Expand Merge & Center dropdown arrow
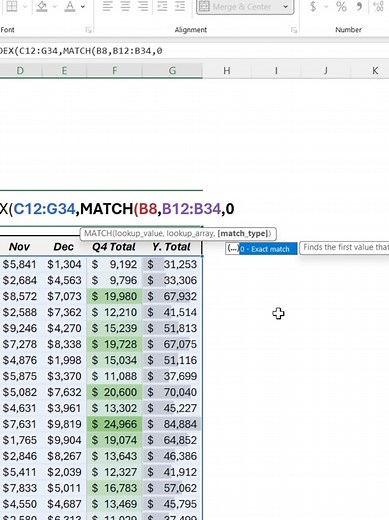Image resolution: width=389 pixels, height=520 pixels. 286,7
